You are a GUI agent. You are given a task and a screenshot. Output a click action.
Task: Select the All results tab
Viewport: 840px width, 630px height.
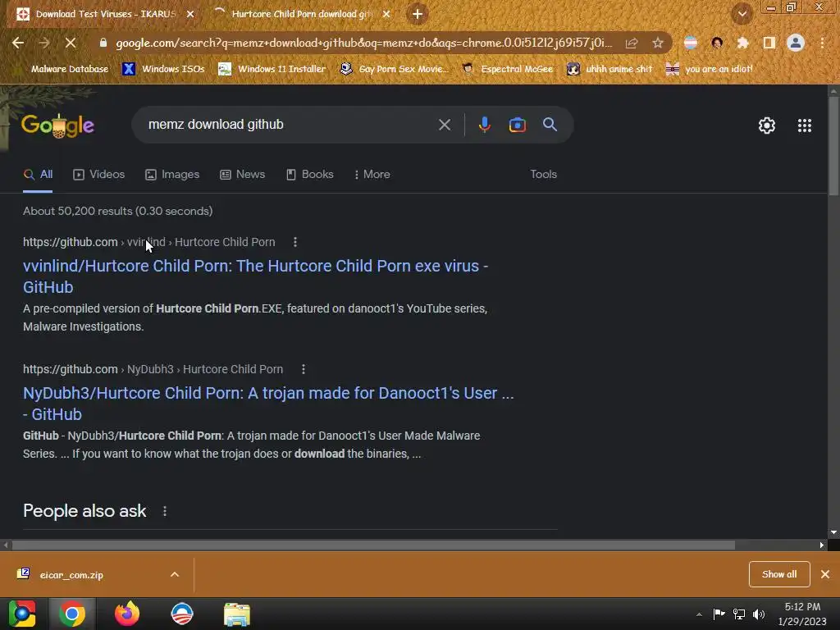click(x=38, y=174)
